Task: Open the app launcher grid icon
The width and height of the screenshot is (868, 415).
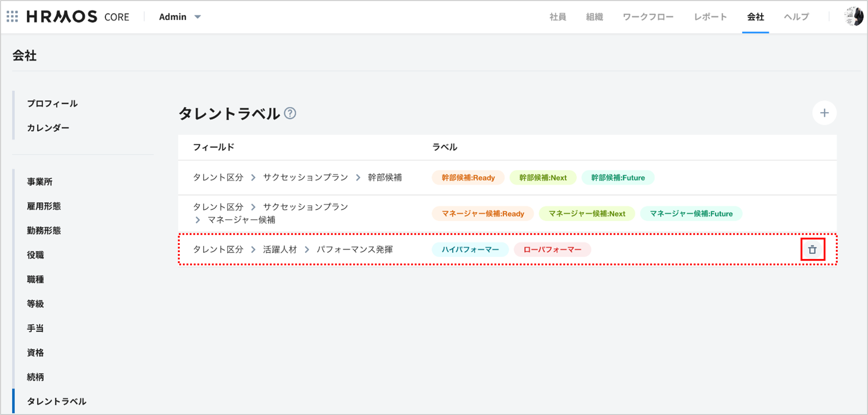Action: tap(13, 16)
